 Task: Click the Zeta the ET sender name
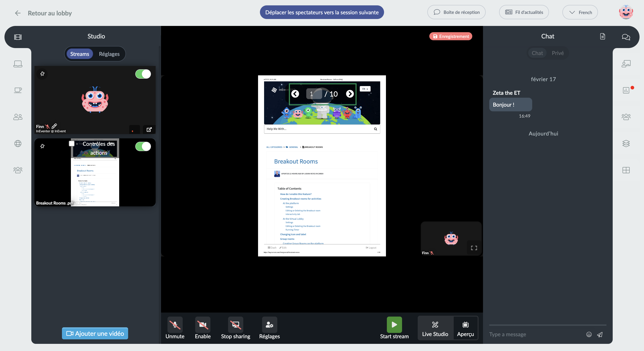[x=506, y=93]
